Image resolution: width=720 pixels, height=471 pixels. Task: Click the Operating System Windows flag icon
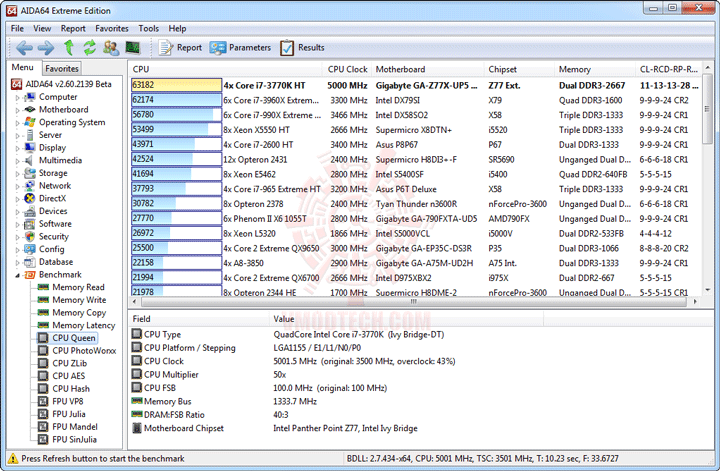pos(30,122)
